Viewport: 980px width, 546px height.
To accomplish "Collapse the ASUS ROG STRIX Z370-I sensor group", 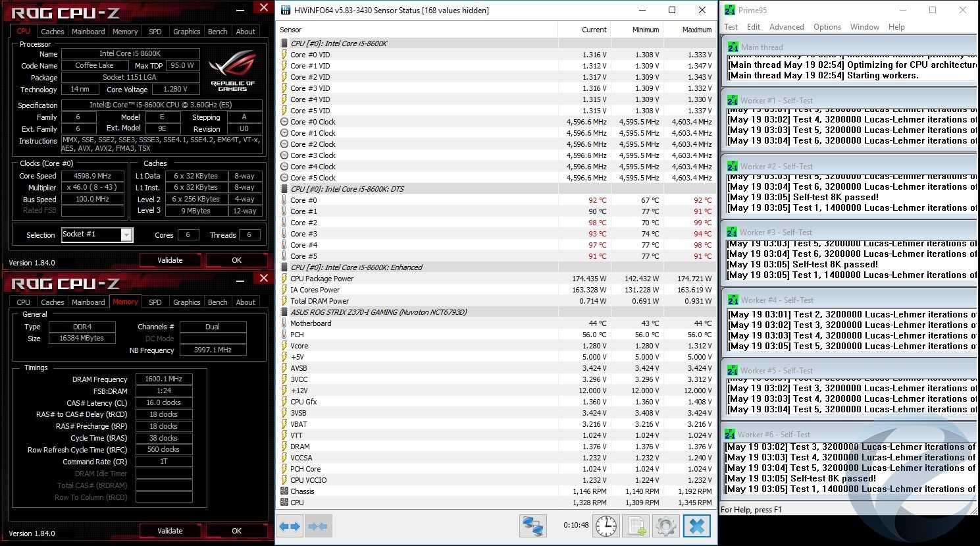I will [x=284, y=312].
